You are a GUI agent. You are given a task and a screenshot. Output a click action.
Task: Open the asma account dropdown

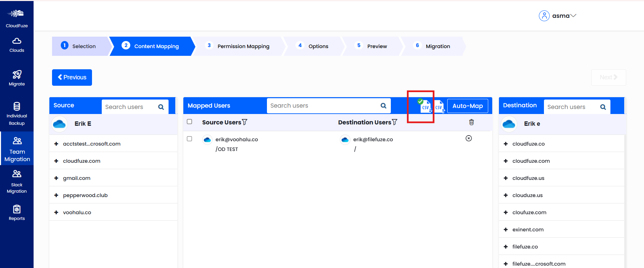(564, 16)
